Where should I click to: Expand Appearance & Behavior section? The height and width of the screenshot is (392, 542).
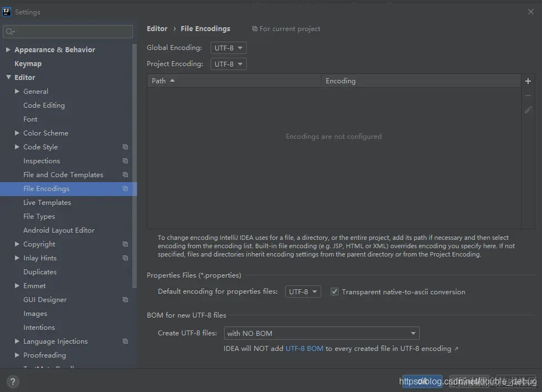[8, 50]
